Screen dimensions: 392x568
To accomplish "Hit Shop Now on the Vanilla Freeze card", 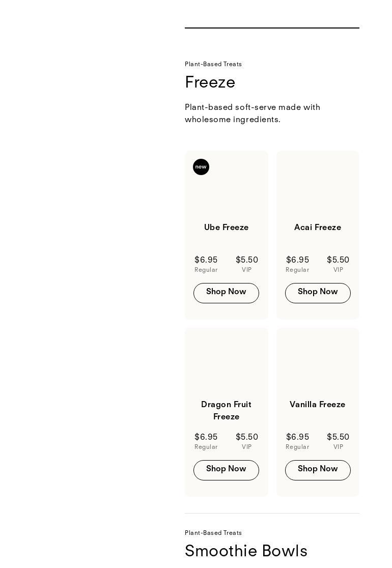I will [318, 470].
